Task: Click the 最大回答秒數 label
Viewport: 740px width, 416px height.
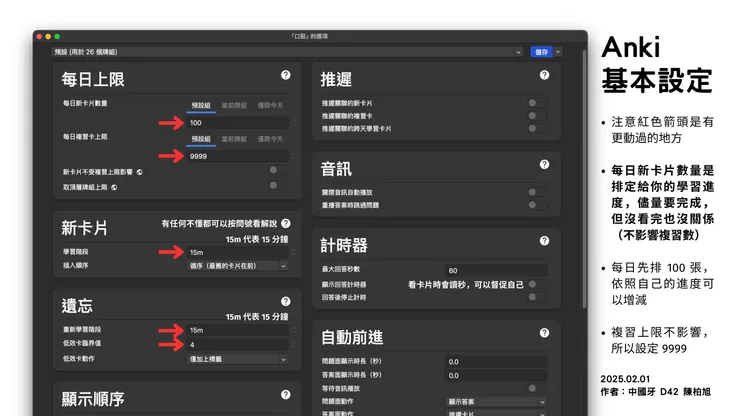Action: pos(341,269)
